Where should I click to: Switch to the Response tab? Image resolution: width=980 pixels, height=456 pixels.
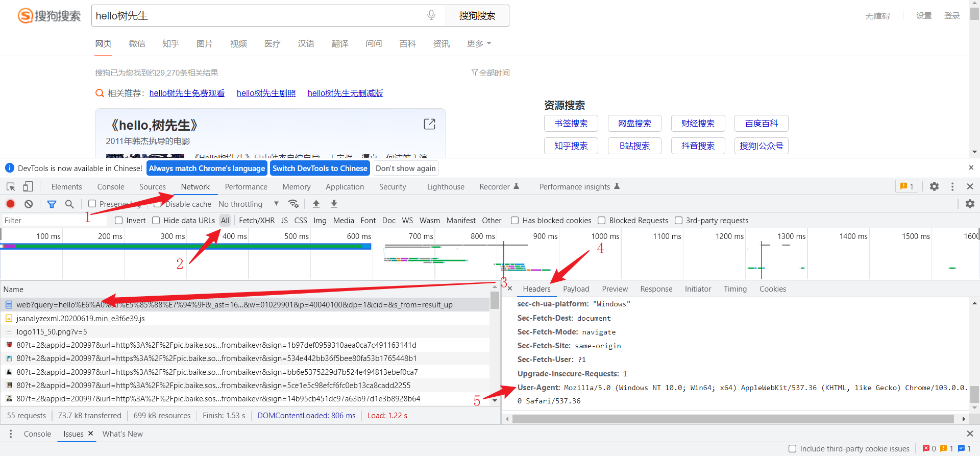tap(656, 289)
